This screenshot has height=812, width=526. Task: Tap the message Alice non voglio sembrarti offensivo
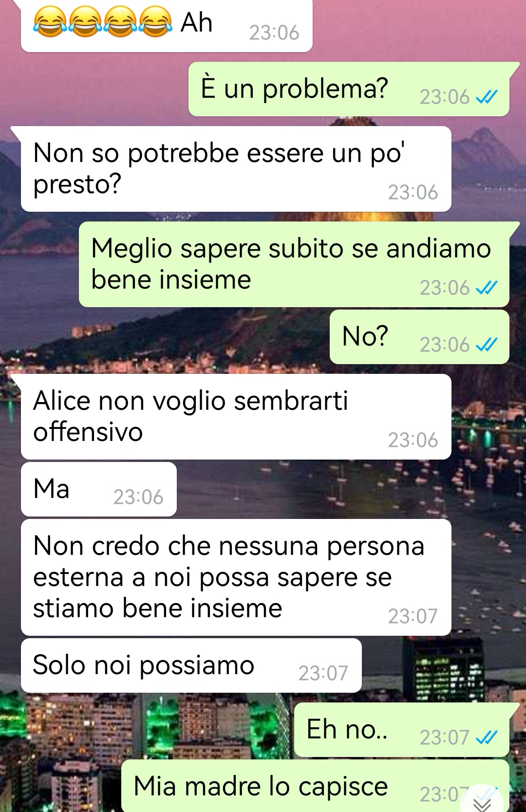[236, 417]
